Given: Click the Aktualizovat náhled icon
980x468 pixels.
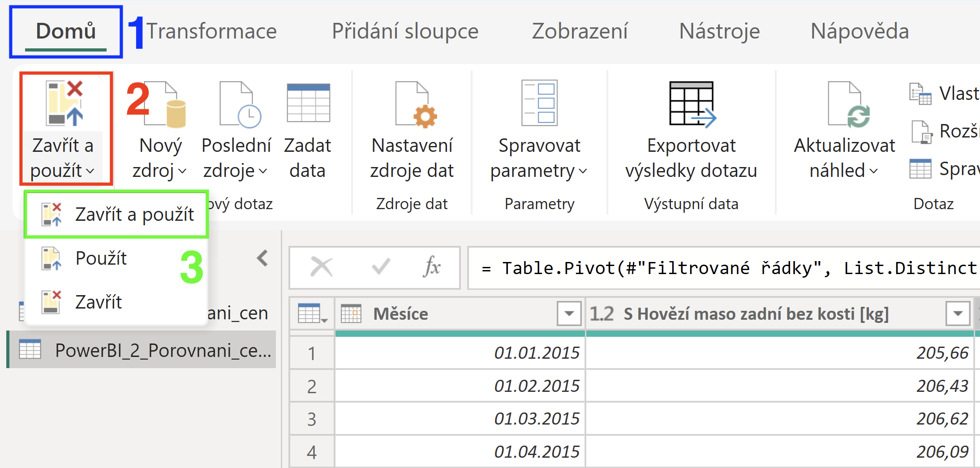Looking at the screenshot, I should pos(848,104).
